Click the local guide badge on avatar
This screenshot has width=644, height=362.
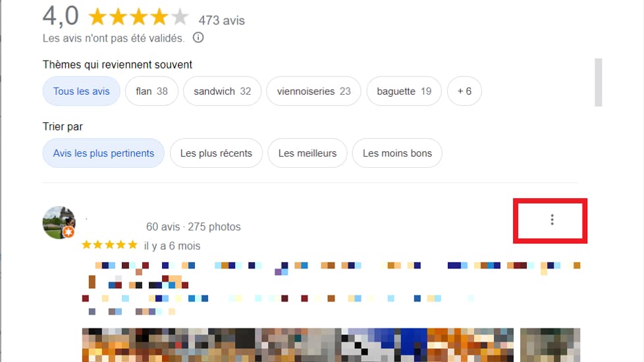pyautogui.click(x=68, y=232)
